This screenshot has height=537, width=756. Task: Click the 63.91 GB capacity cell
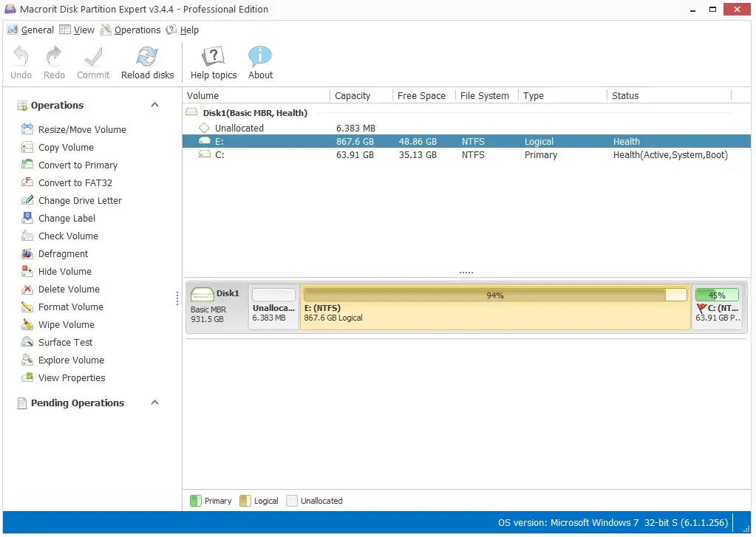click(x=355, y=154)
